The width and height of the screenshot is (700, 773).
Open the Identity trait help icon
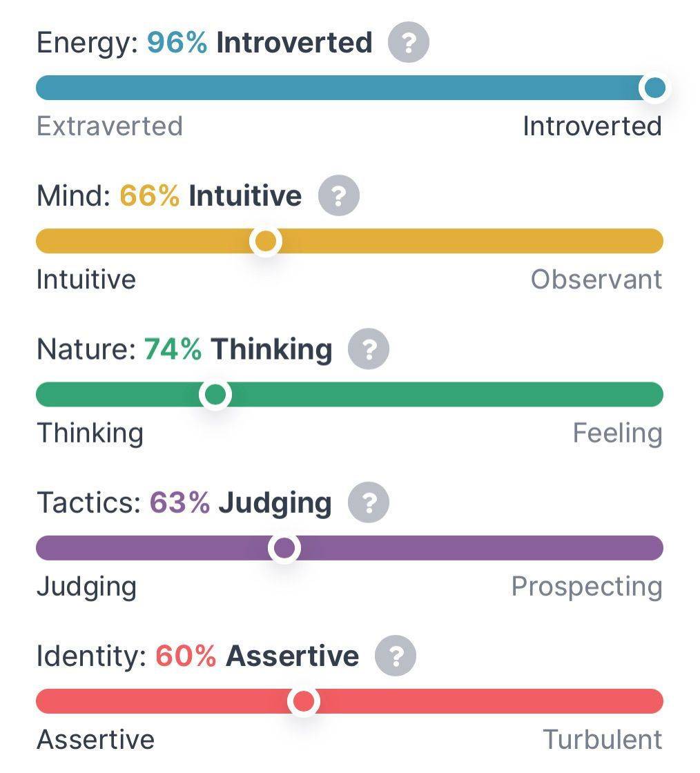coord(396,656)
